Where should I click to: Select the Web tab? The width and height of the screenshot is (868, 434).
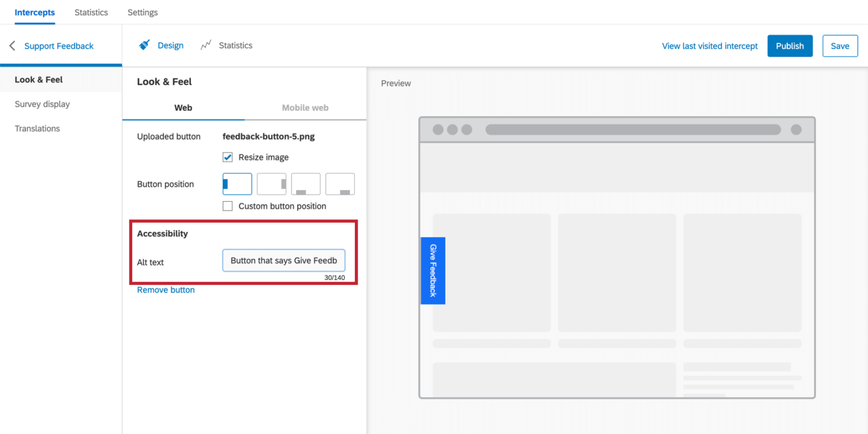coord(183,107)
